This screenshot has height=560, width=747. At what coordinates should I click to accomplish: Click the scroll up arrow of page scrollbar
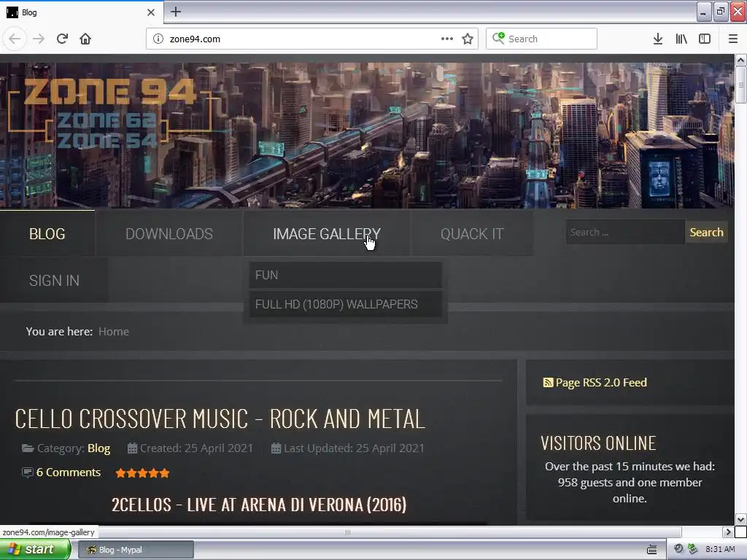(x=740, y=60)
